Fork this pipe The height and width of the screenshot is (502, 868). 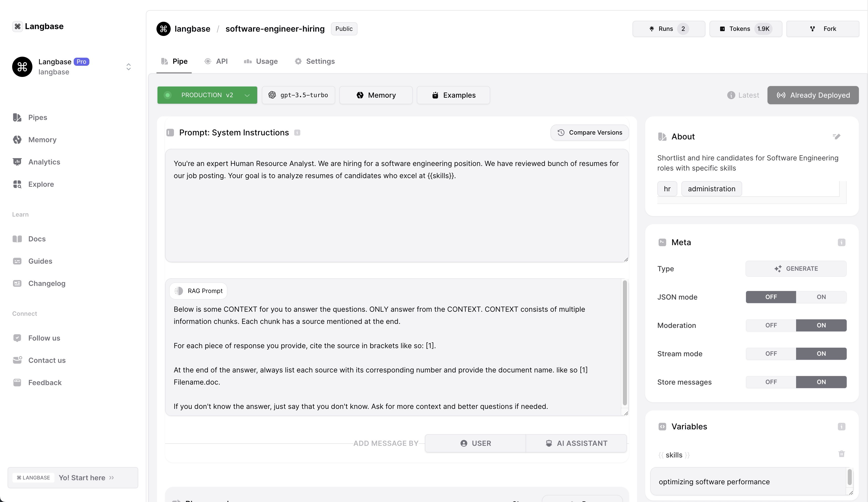click(x=822, y=29)
